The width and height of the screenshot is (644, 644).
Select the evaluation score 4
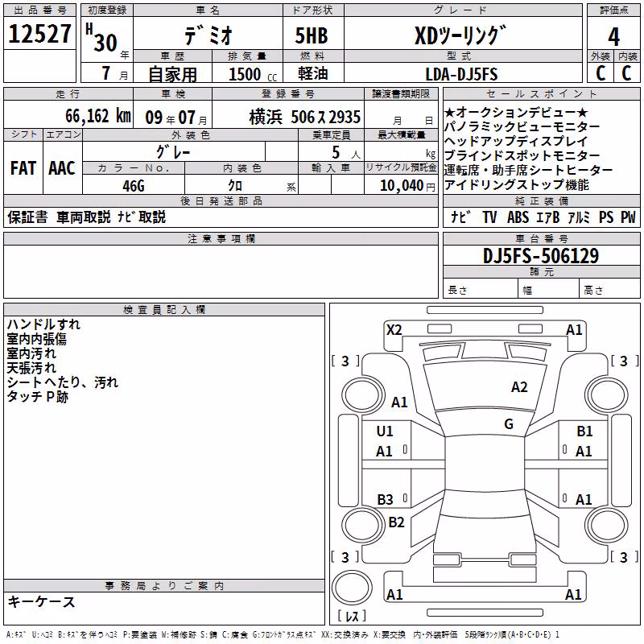tap(613, 37)
